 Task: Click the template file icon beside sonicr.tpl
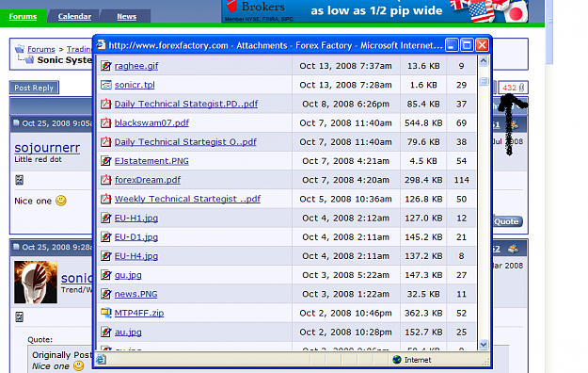105,85
